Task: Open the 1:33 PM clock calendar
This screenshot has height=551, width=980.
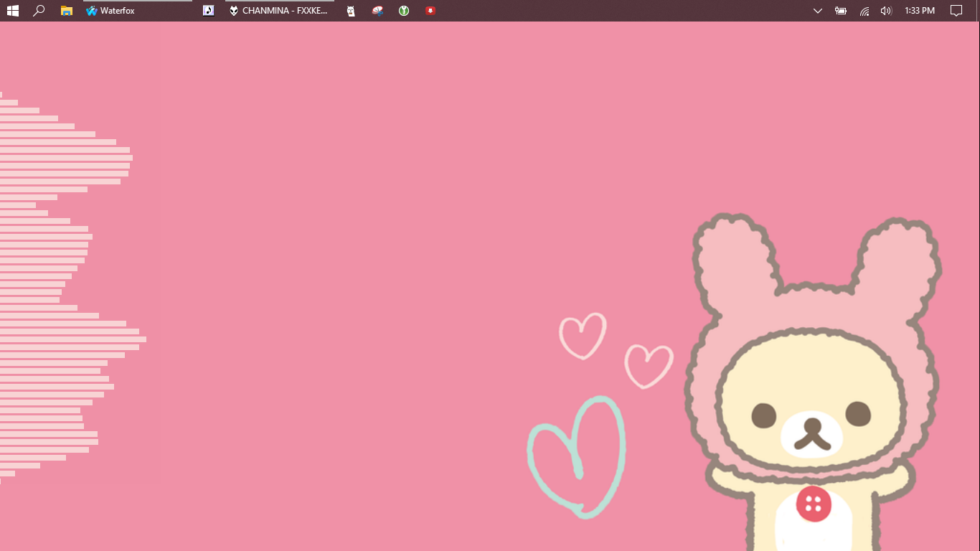Action: tap(920, 11)
